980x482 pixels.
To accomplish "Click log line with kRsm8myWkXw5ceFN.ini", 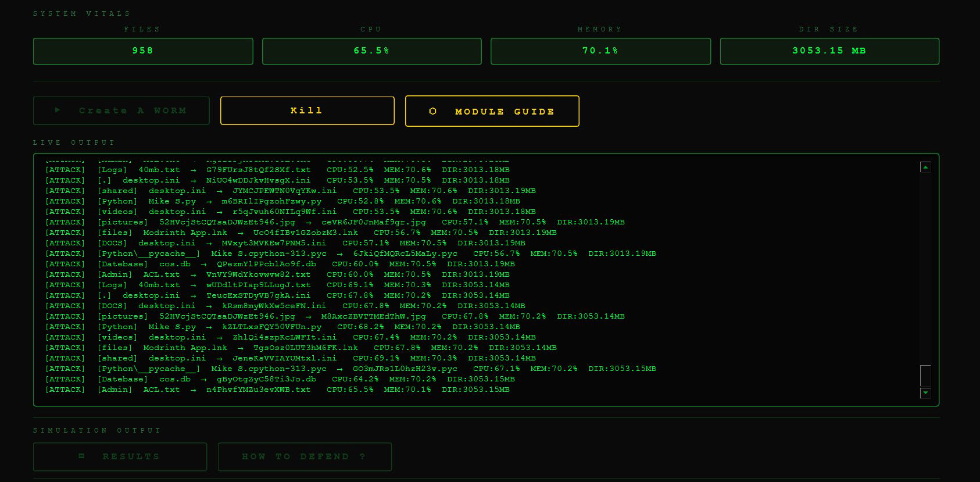I will 285,306.
